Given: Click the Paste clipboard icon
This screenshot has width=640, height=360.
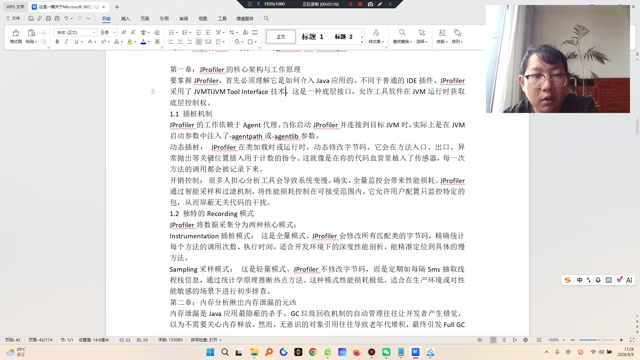Looking at the screenshot, I should 31,33.
